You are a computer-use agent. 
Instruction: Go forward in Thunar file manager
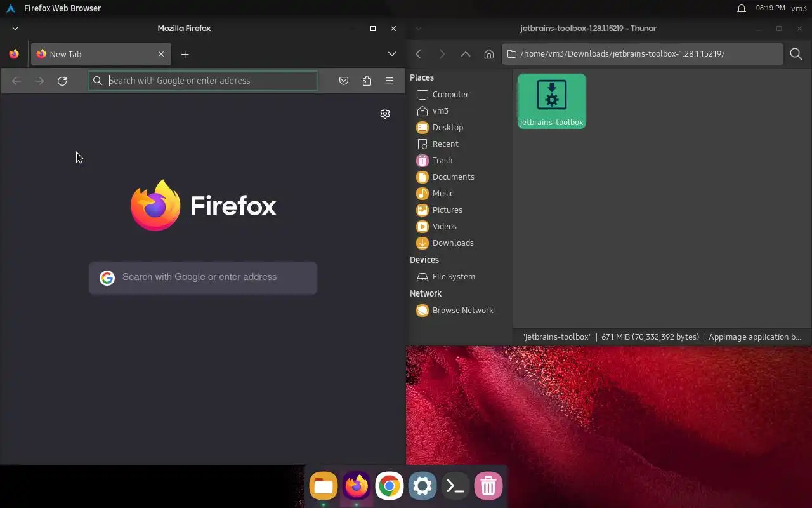point(442,54)
